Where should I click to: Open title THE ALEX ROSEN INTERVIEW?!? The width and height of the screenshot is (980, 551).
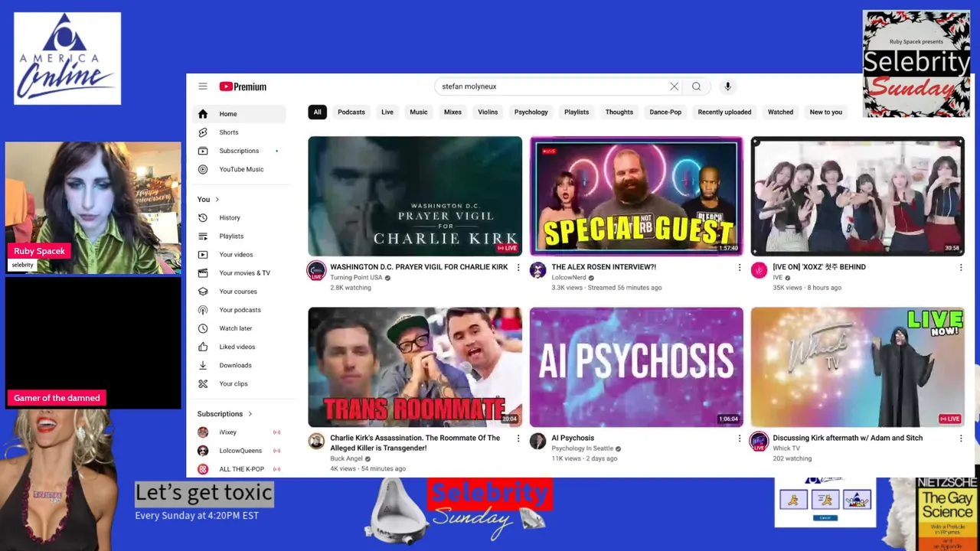tap(603, 267)
